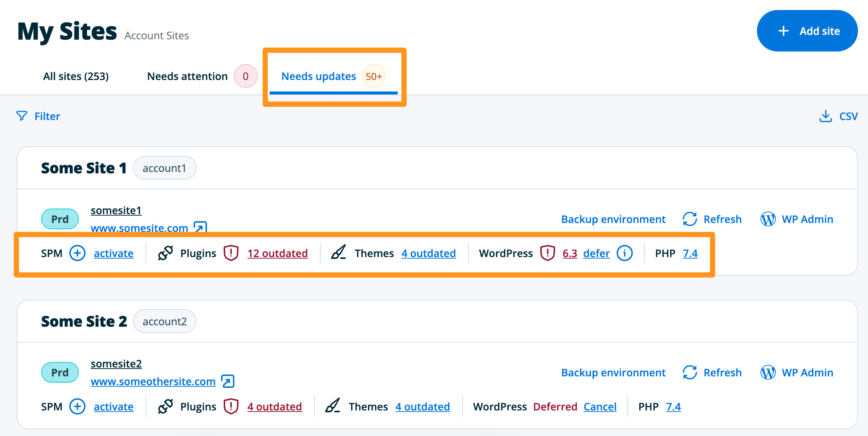Viewport: 868px width, 436px height.
Task: Click Refresh icon for somesite1
Action: (690, 219)
